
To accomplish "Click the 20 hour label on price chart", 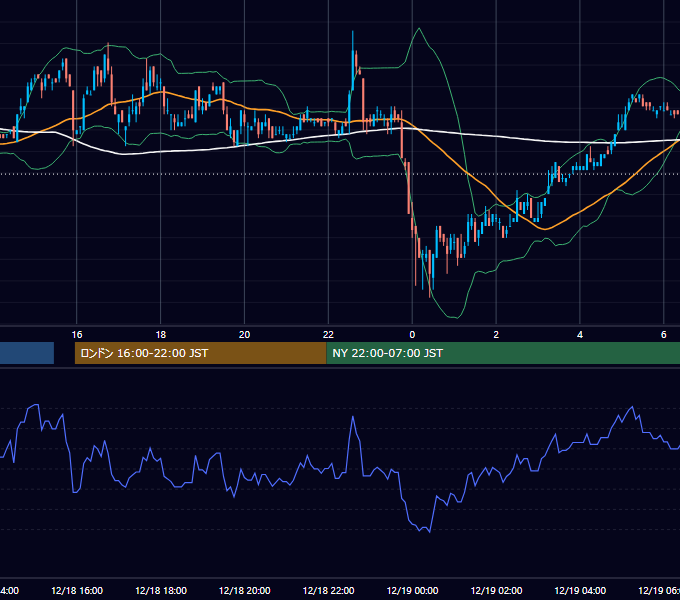I will tap(245, 335).
